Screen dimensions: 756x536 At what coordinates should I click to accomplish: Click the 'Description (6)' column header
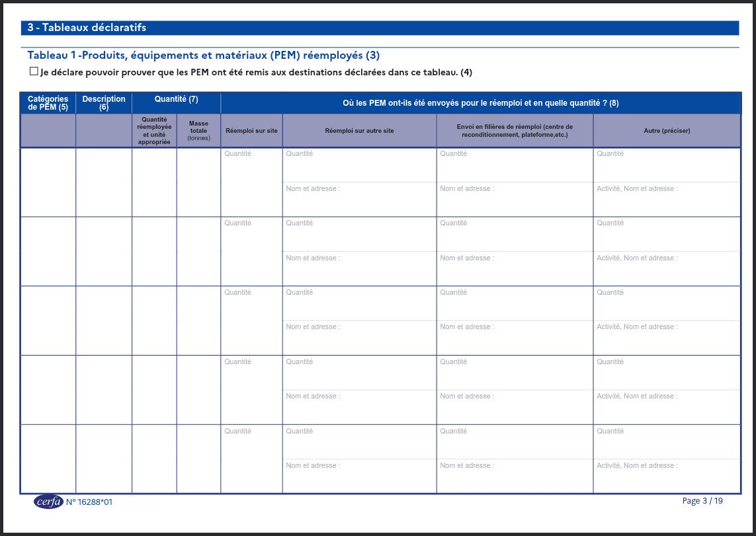coord(104,103)
